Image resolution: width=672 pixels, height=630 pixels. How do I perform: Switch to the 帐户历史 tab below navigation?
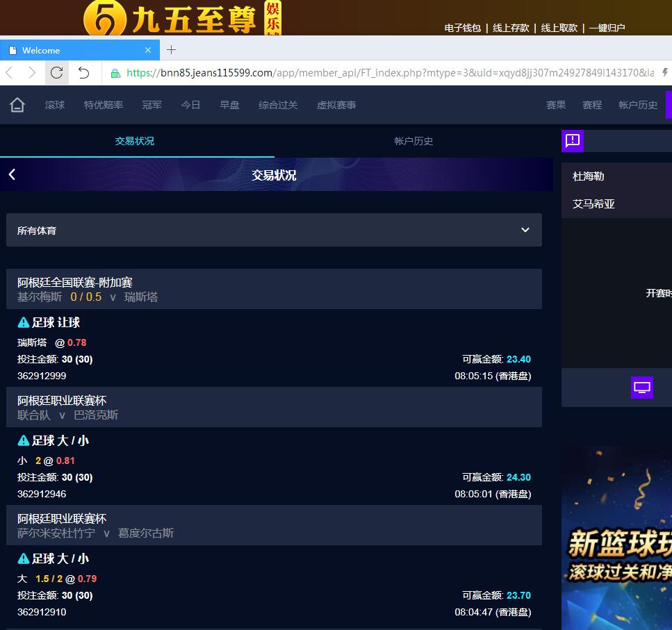coord(413,141)
